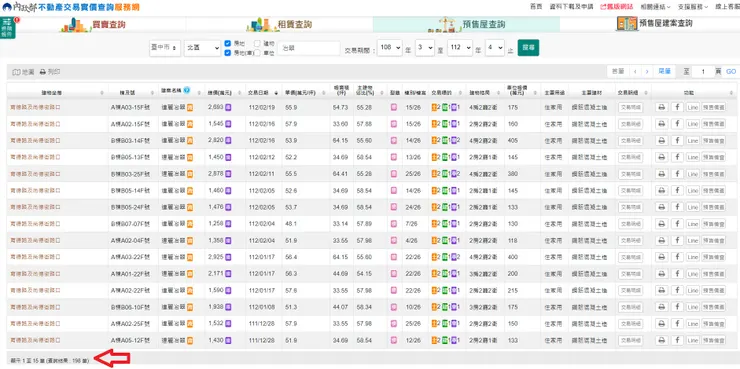Screen dimensions: 740x369
Task: Uncheck the 房地 checkbox
Action: [228, 43]
